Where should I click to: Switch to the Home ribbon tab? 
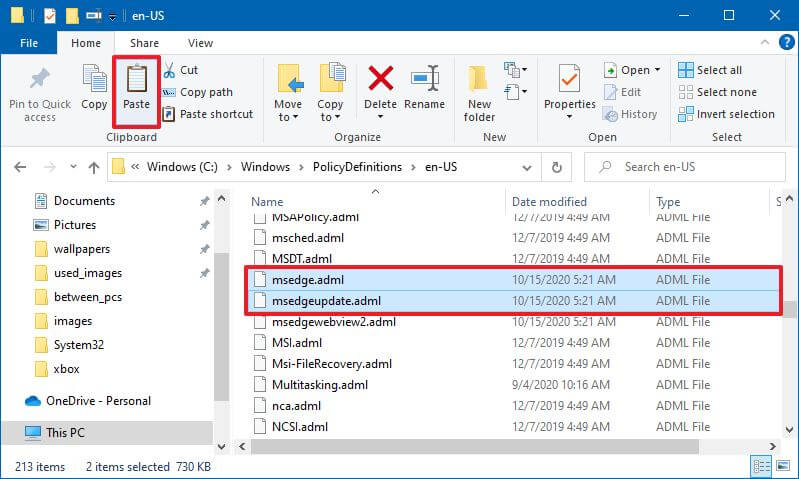coord(86,43)
